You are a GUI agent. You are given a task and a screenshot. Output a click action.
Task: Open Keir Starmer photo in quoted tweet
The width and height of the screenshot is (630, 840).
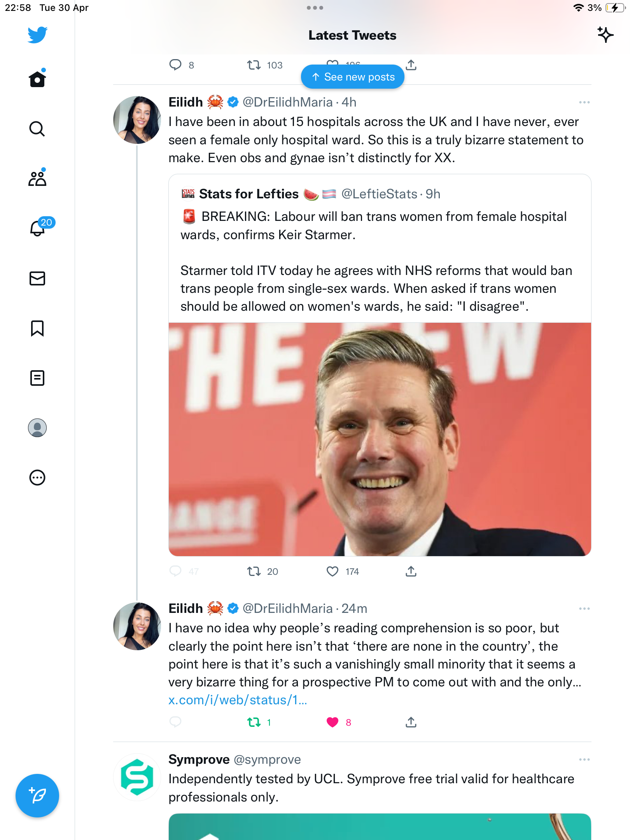coord(380,439)
